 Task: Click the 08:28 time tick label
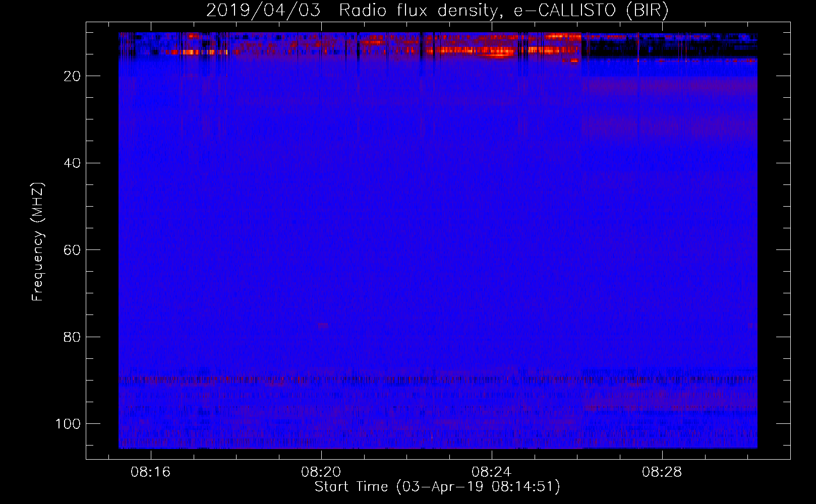click(662, 472)
